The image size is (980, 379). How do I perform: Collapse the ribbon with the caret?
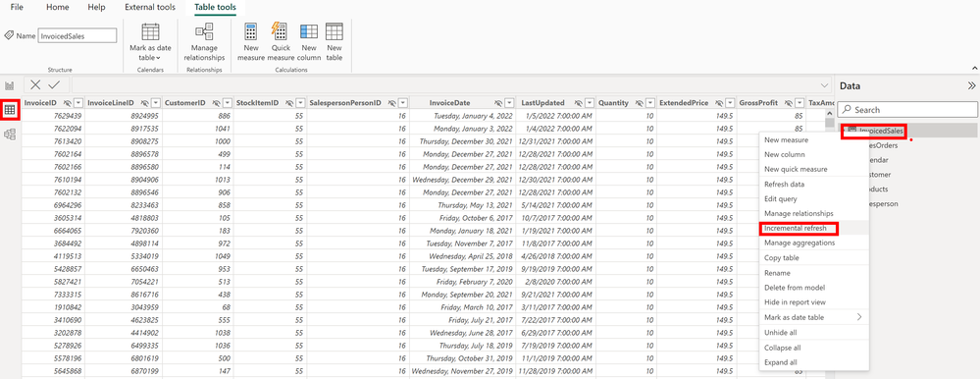click(x=973, y=67)
